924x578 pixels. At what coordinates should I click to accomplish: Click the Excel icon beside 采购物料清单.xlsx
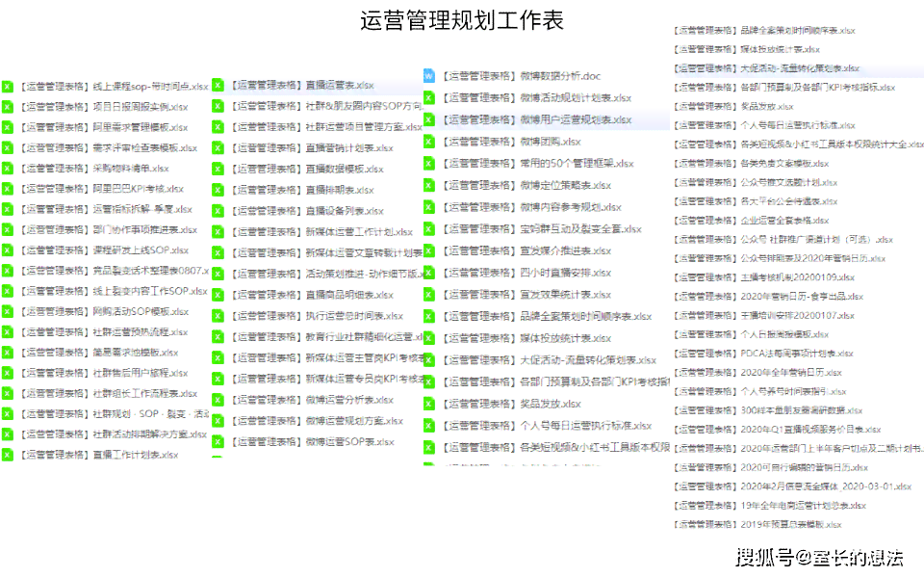coord(7,168)
